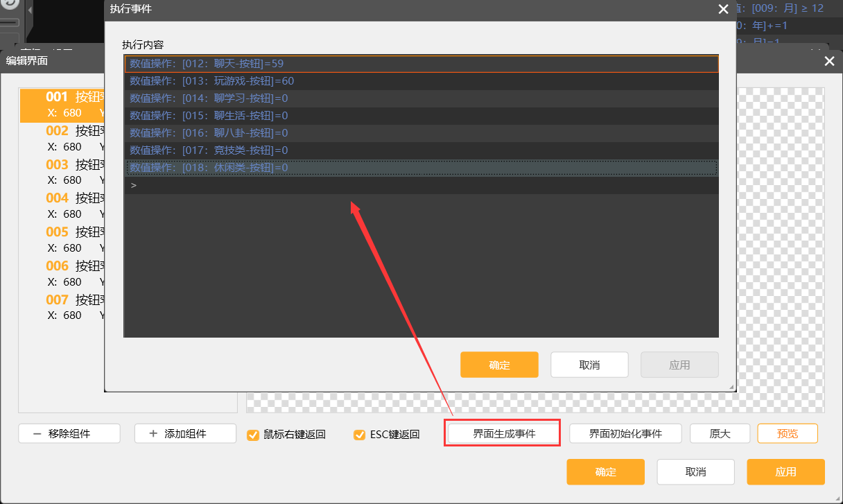Open 界面生成事件 event editor

click(504, 434)
